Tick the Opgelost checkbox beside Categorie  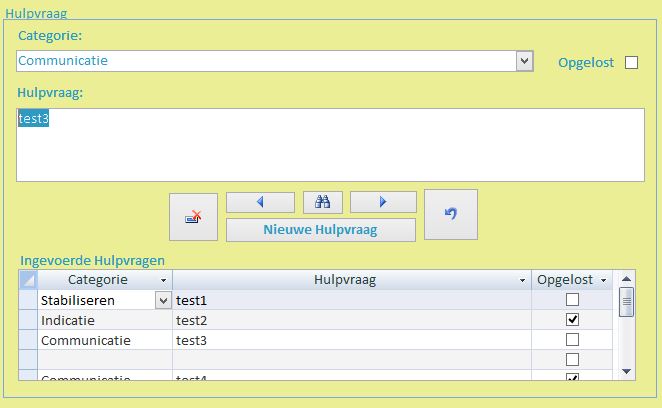pos(632,63)
